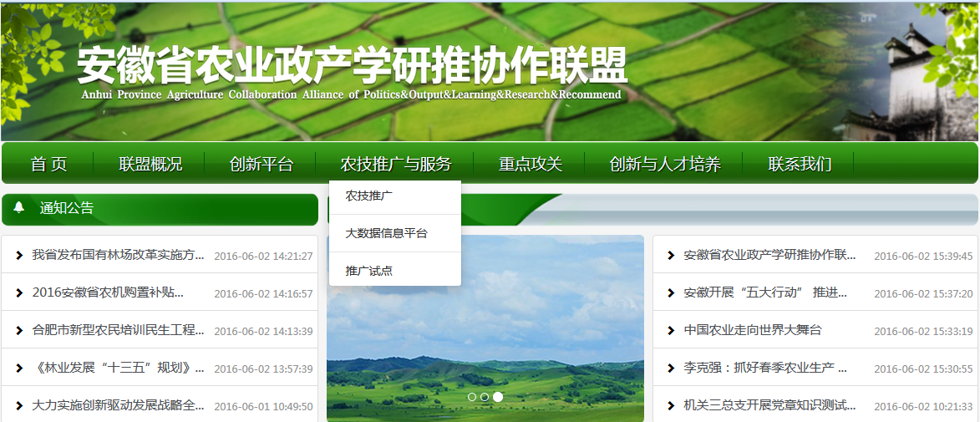Select the second carousel indicator dot
Image resolution: width=980 pixels, height=422 pixels.
tap(485, 397)
